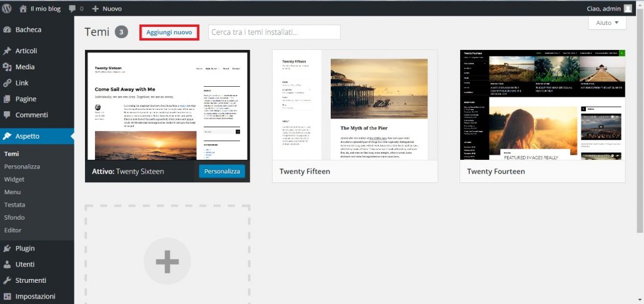Viewport: 644px width, 304px height.
Task: Click the Attivo: Twenty Sixteen label
Action: 128,172
